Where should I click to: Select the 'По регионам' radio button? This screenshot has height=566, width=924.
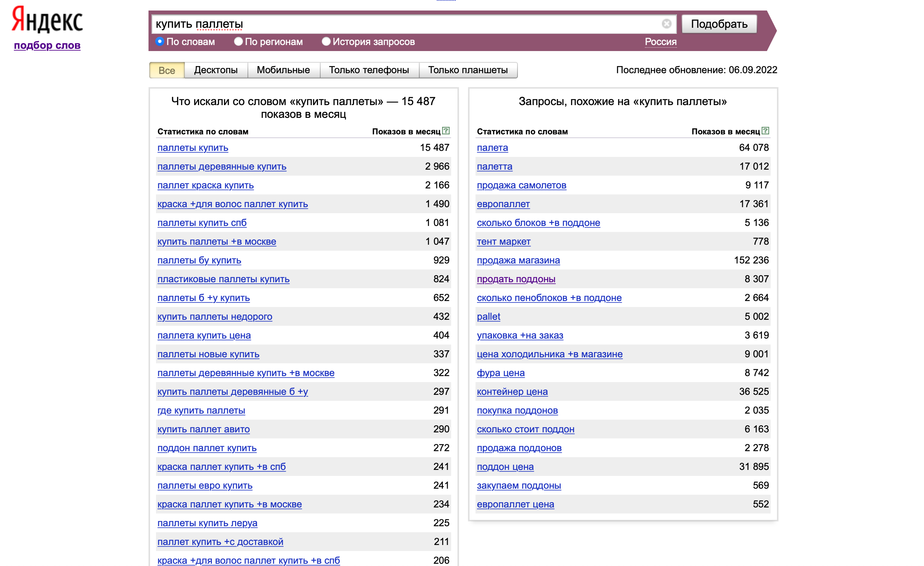coord(238,41)
